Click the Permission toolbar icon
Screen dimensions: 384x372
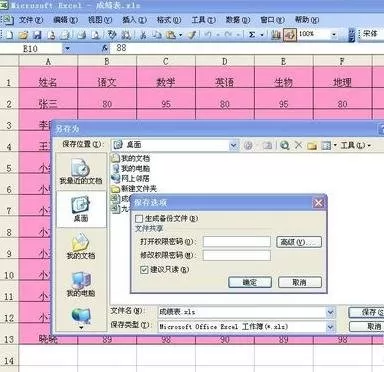pyautogui.click(x=51, y=35)
